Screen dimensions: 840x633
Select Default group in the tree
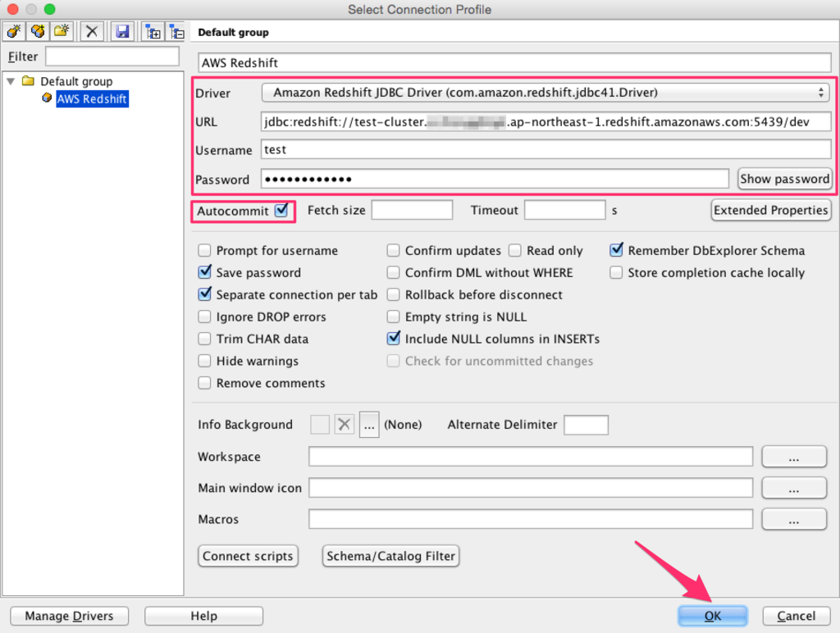76,81
